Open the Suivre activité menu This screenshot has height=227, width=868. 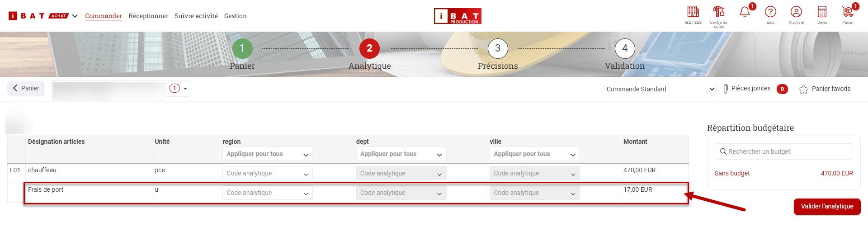point(196,16)
